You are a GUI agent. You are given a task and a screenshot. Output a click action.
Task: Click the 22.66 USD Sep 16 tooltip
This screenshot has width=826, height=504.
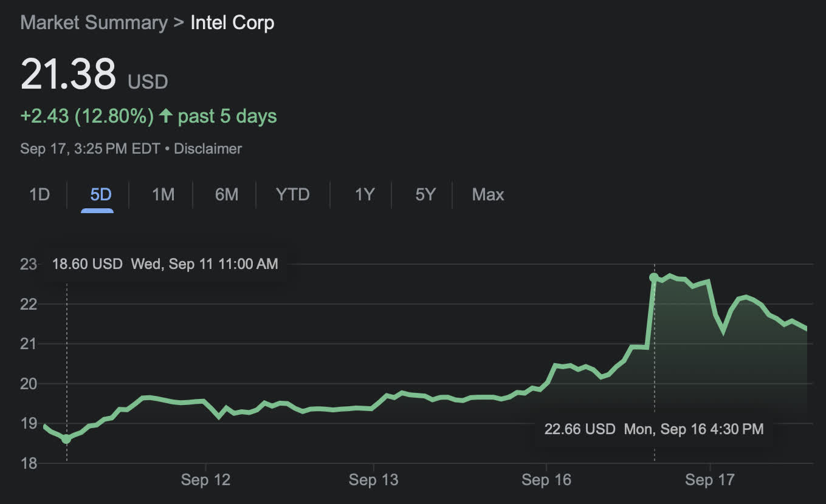click(x=653, y=429)
